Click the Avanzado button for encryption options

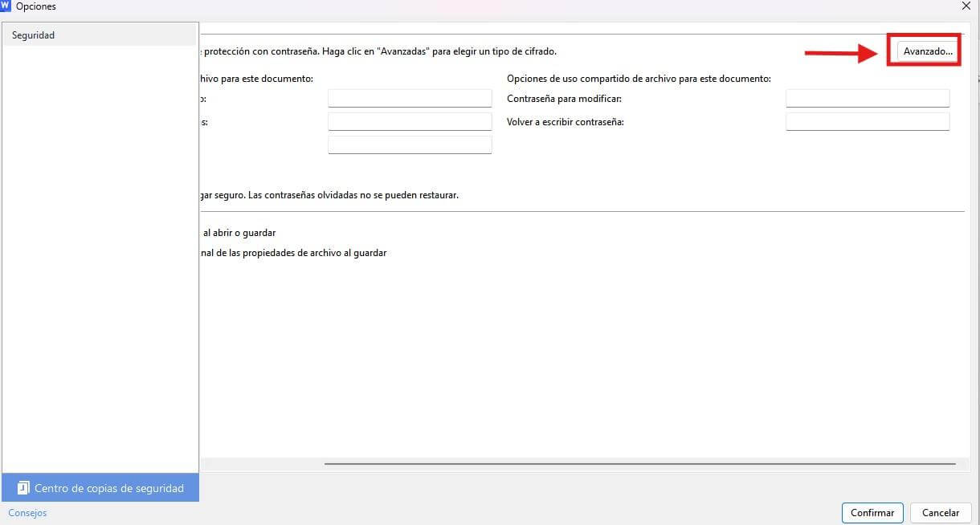click(x=925, y=51)
